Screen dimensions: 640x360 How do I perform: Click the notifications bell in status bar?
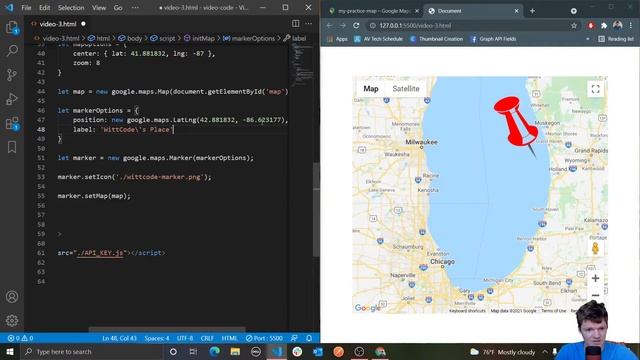(x=309, y=338)
